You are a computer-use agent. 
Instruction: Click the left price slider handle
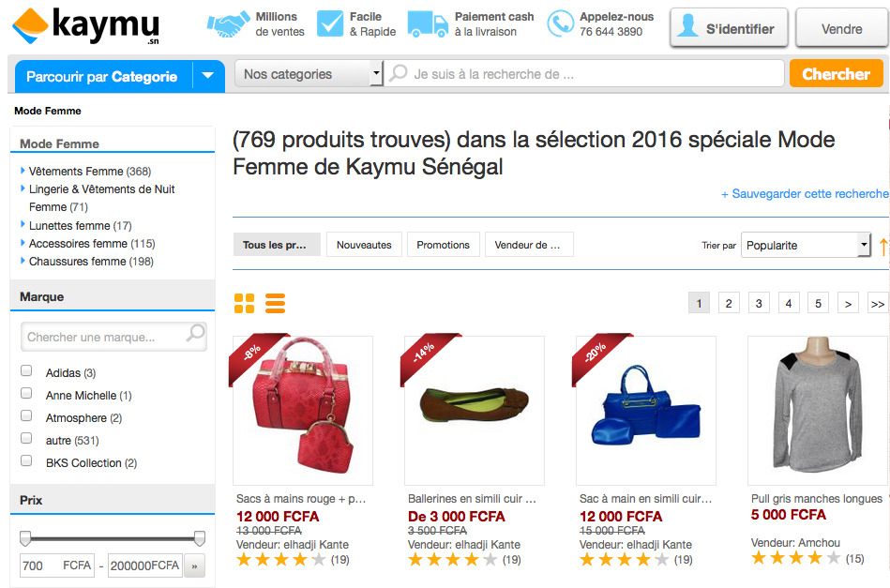[25, 538]
